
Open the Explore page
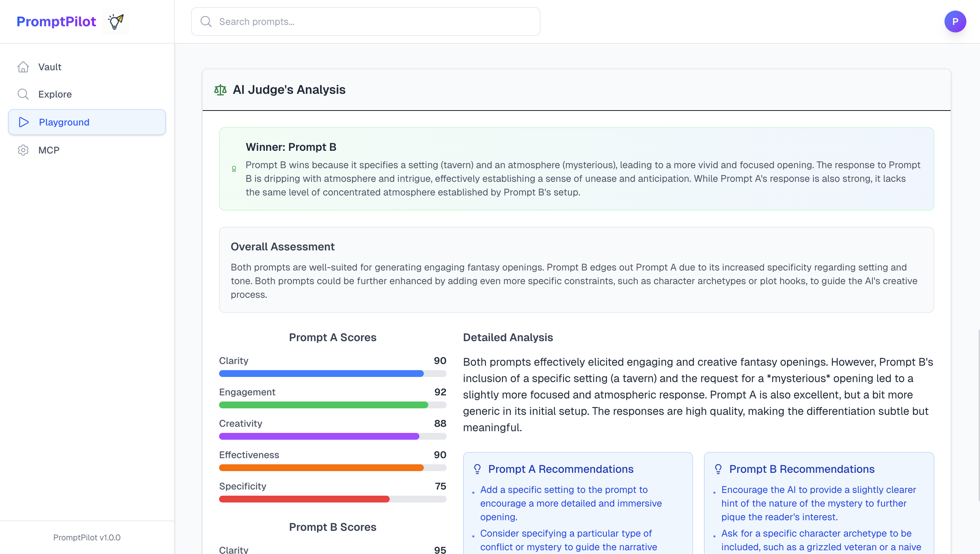[87, 94]
